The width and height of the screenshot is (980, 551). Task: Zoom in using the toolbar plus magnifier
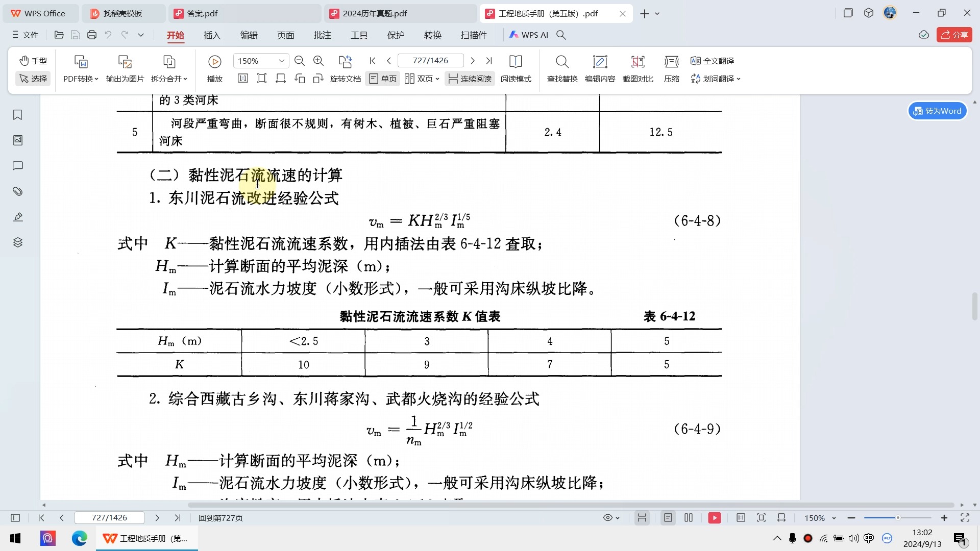pos(318,61)
